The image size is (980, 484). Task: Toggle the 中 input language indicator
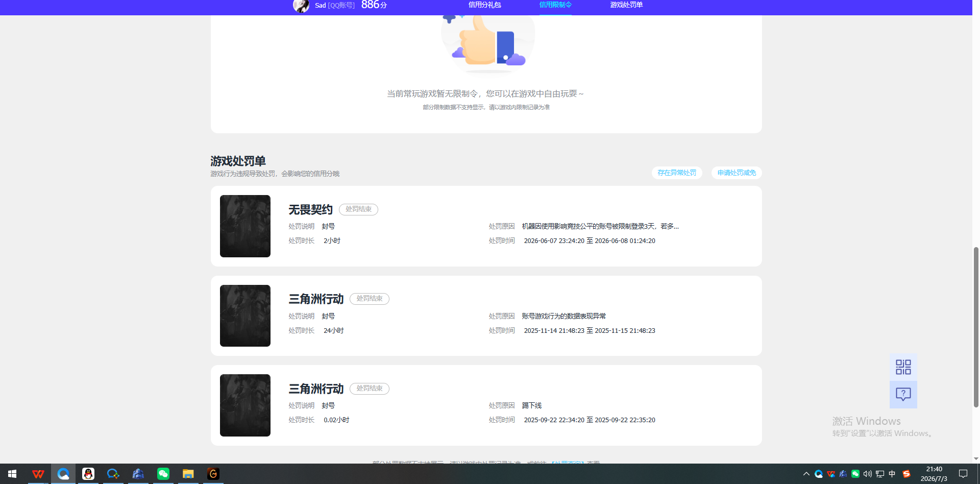point(892,474)
